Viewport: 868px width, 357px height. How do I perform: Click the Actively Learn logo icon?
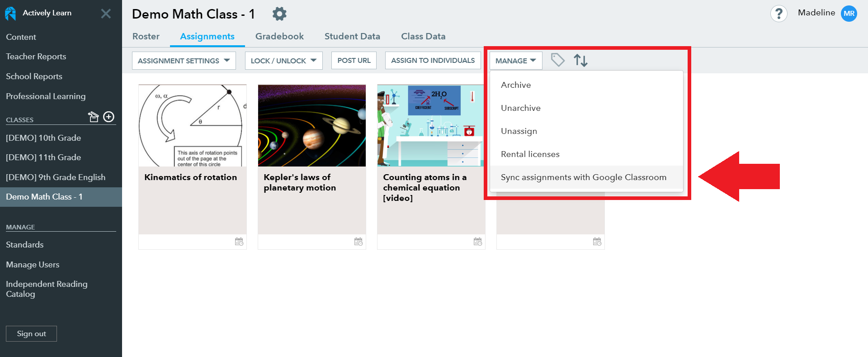[x=10, y=14]
